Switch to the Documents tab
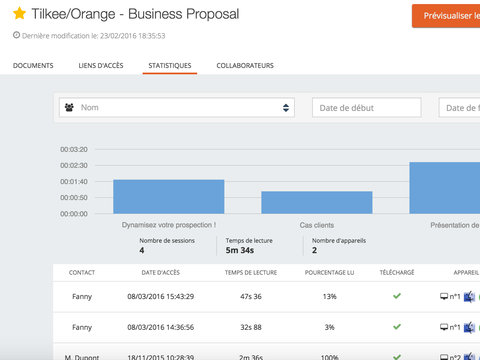Image resolution: width=480 pixels, height=360 pixels. click(33, 66)
